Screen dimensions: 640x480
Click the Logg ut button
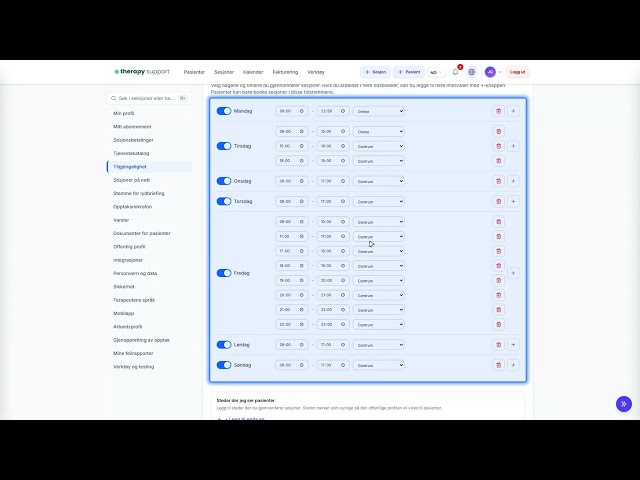pos(518,72)
